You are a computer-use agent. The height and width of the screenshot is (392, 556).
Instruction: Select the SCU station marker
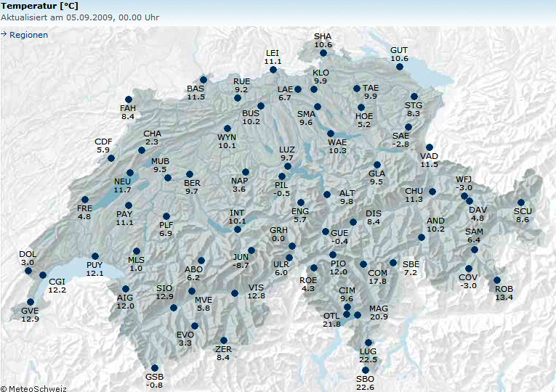(521, 203)
